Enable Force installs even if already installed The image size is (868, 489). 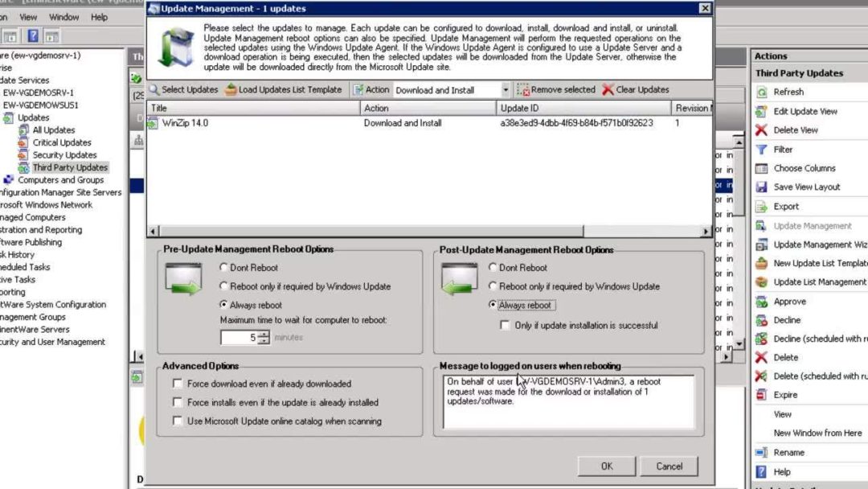tap(178, 403)
